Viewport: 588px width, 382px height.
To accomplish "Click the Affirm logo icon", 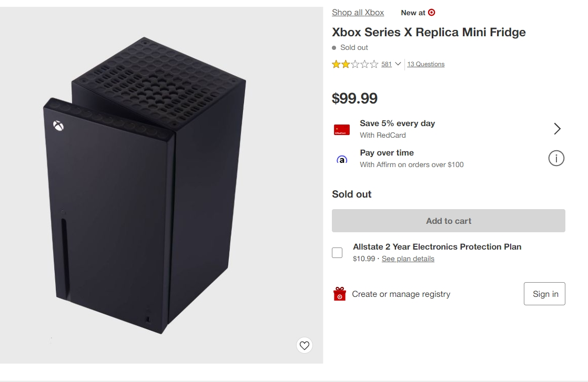I will click(x=342, y=159).
